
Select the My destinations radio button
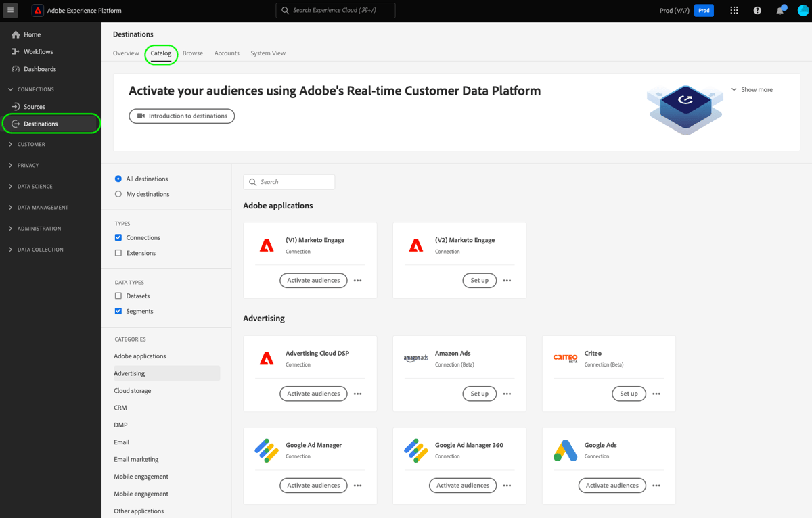click(x=118, y=194)
